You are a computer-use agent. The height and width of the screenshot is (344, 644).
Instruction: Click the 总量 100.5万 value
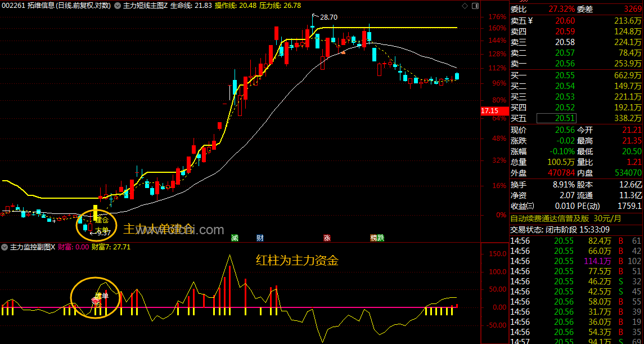561,162
